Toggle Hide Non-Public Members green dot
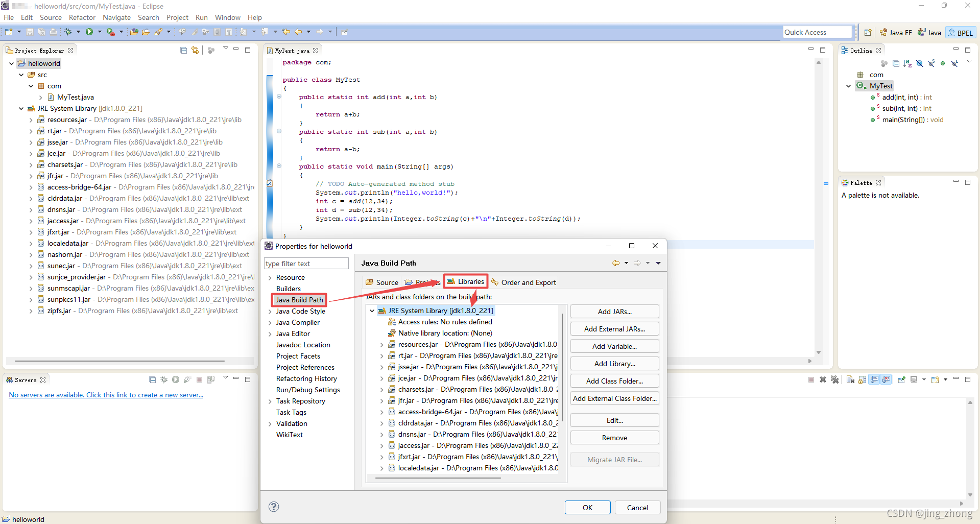Viewport: 980px width, 524px height. (943, 63)
